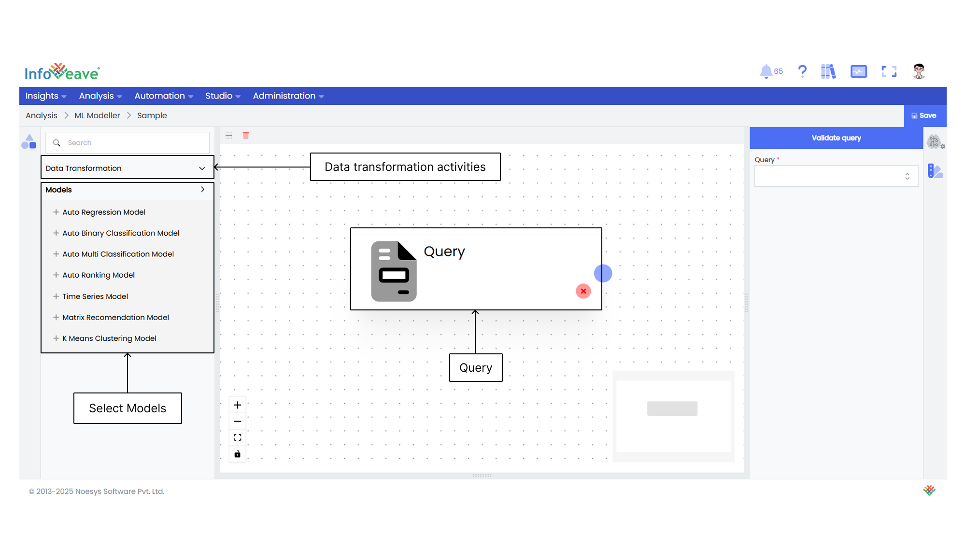Zoom in on the canvas
Screen dimensions: 966x560
click(237, 405)
